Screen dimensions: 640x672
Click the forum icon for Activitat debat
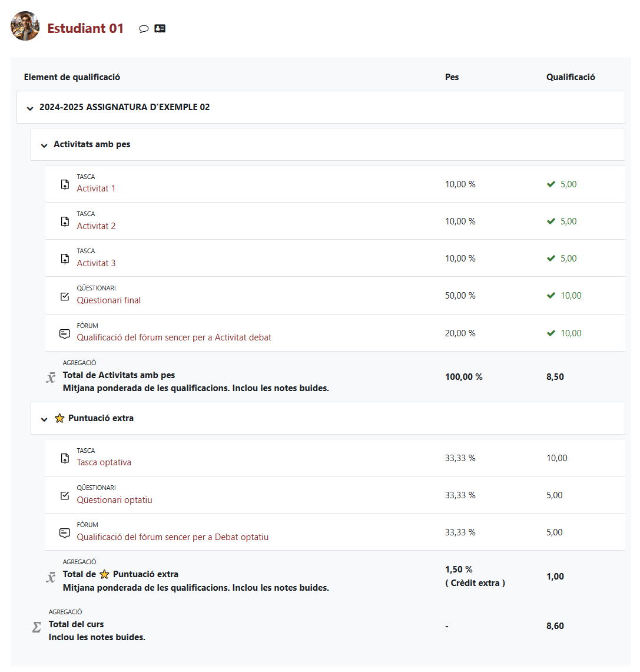(x=65, y=334)
